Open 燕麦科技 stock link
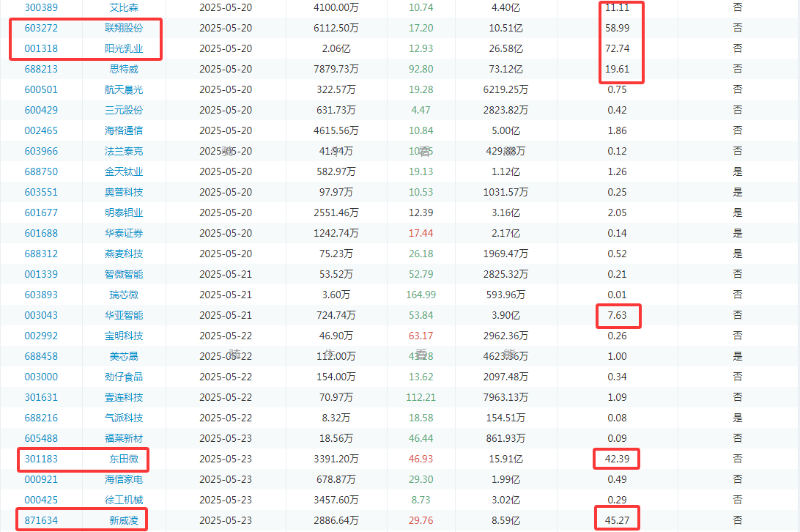 click(x=124, y=254)
